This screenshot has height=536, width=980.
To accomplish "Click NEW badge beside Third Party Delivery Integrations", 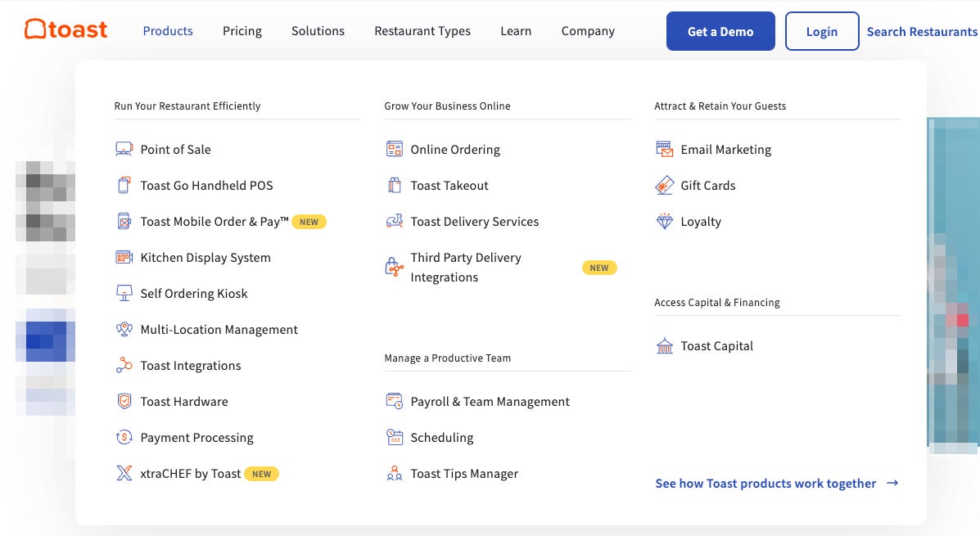I will (x=599, y=268).
